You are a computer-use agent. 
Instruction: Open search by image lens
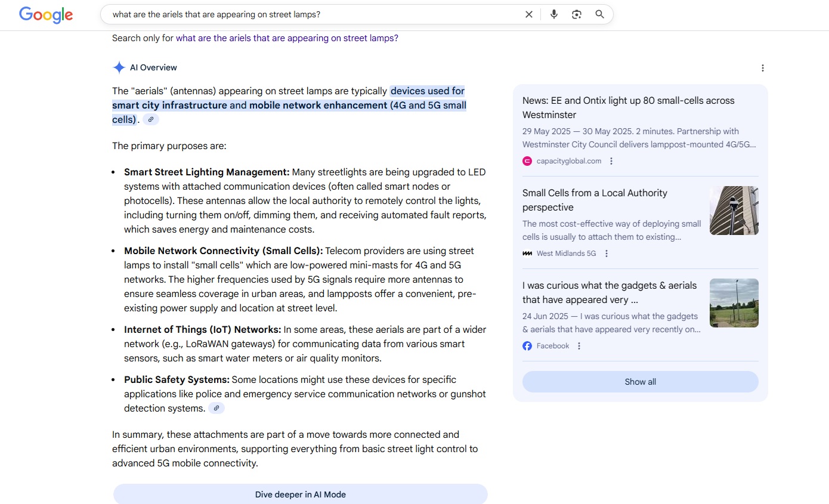tap(576, 14)
